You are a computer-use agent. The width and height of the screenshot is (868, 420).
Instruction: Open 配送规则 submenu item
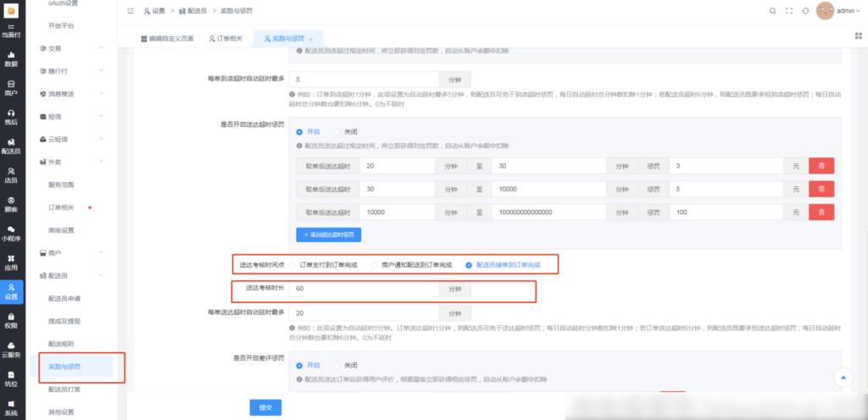[x=61, y=344]
